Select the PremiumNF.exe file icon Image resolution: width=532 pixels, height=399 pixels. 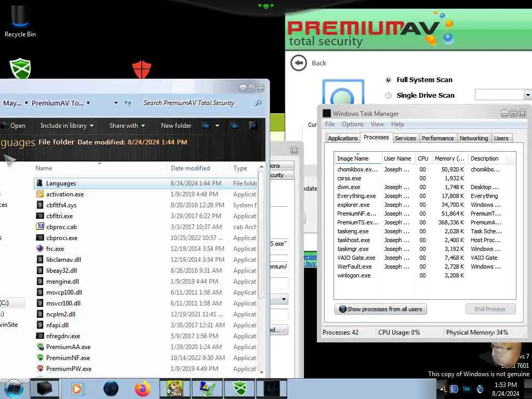coord(39,357)
